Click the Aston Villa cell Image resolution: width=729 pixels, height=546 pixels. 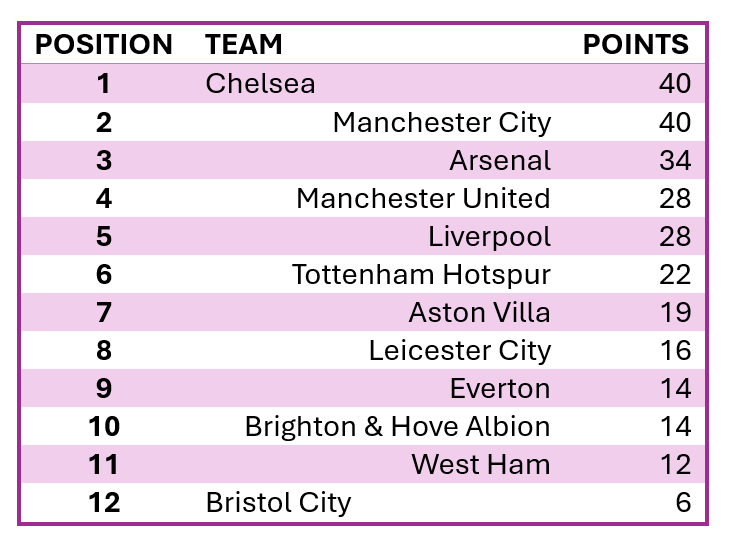click(479, 312)
